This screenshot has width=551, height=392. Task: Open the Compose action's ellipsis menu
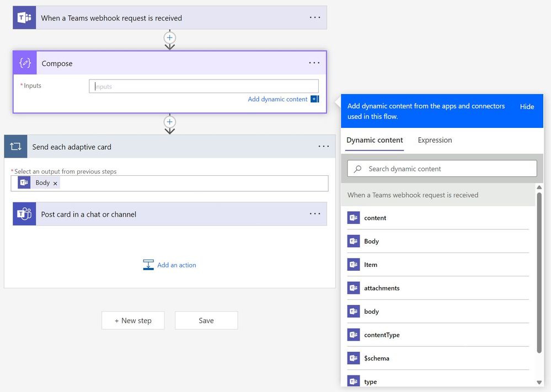pos(314,63)
